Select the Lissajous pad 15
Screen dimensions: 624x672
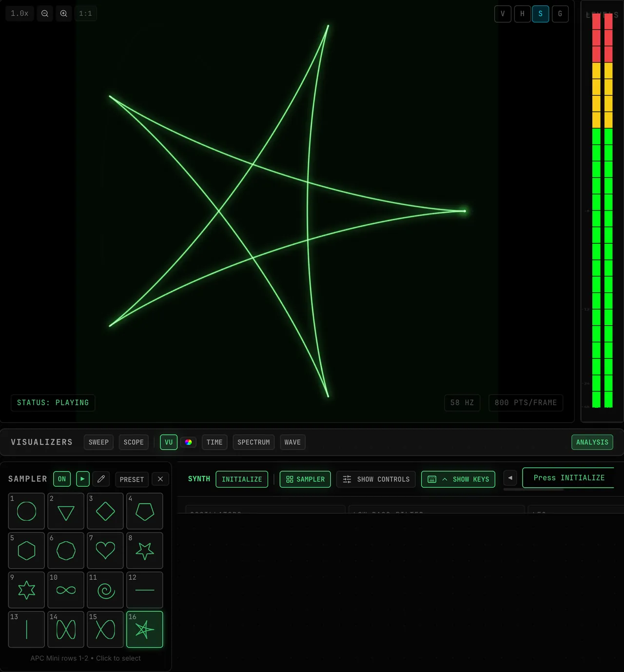point(105,630)
